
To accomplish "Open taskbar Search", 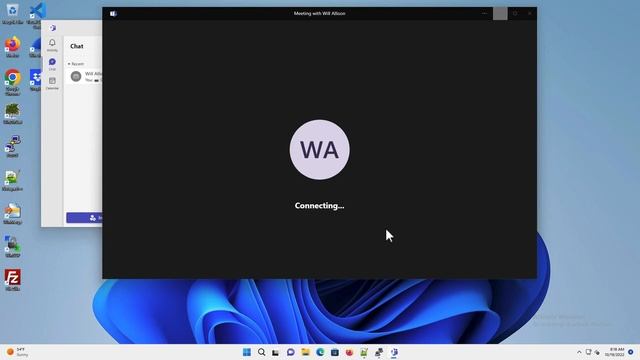I will coord(262,352).
